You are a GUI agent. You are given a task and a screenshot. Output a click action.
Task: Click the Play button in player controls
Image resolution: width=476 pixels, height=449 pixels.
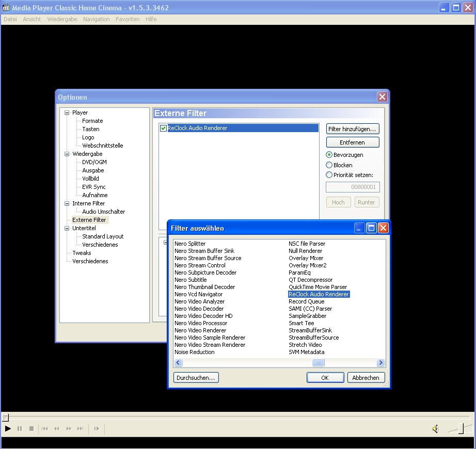click(8, 429)
